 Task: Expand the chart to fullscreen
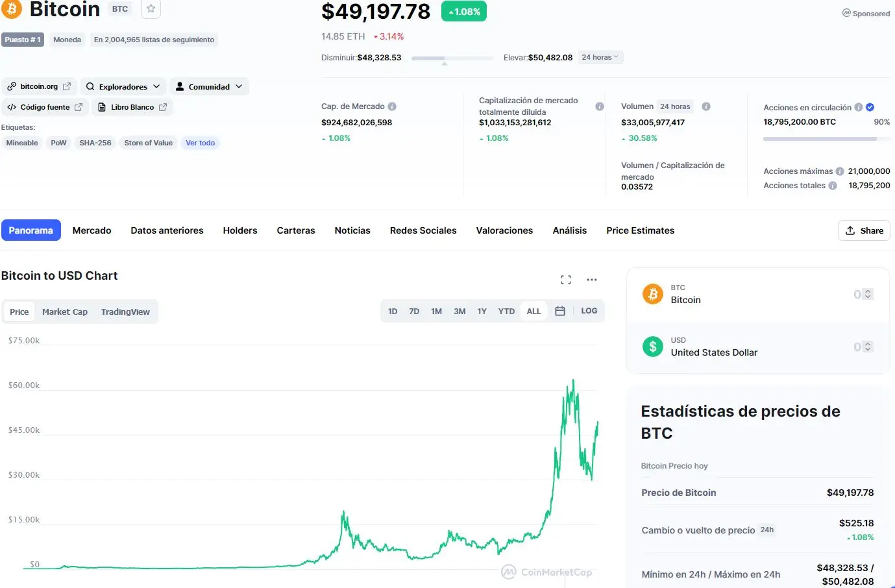566,280
